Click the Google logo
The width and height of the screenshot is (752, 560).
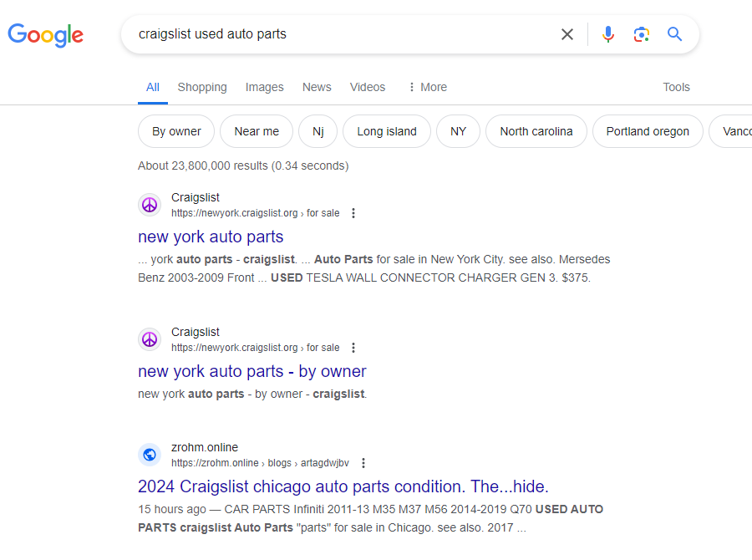click(46, 35)
